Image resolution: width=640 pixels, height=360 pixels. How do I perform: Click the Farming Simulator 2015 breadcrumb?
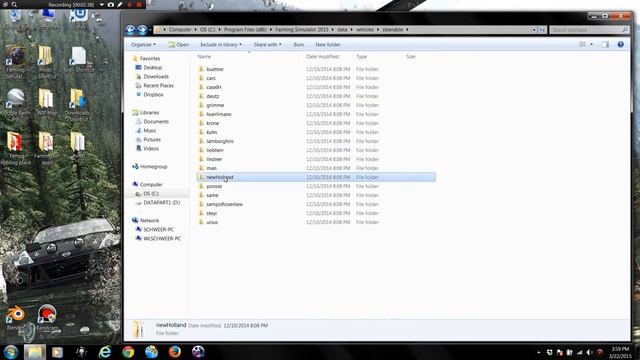pyautogui.click(x=302, y=30)
